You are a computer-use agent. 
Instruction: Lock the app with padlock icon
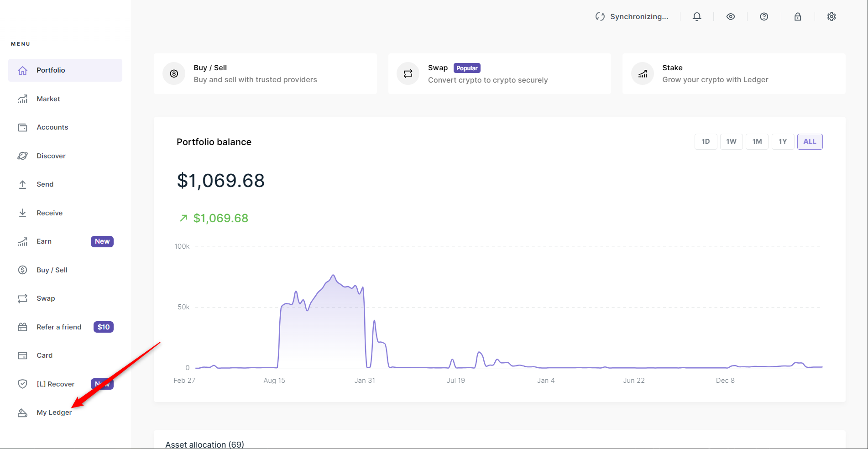tap(798, 17)
